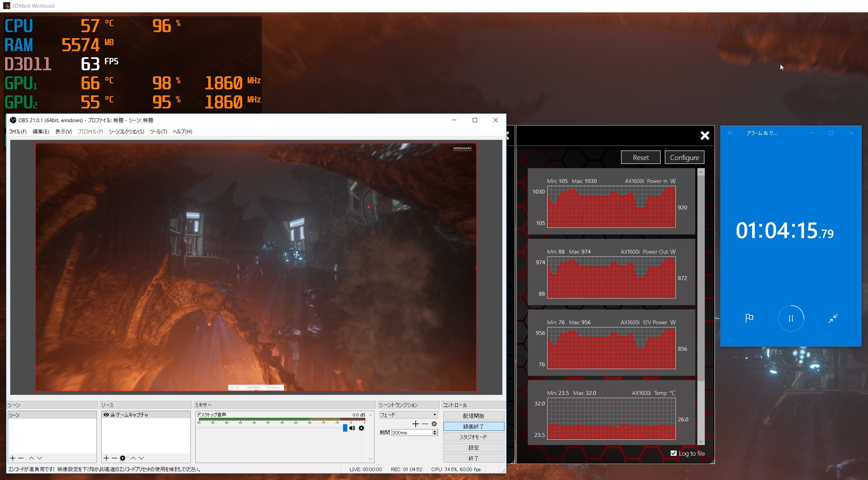
Task: Open フェード transition dropdown
Action: click(x=409, y=415)
